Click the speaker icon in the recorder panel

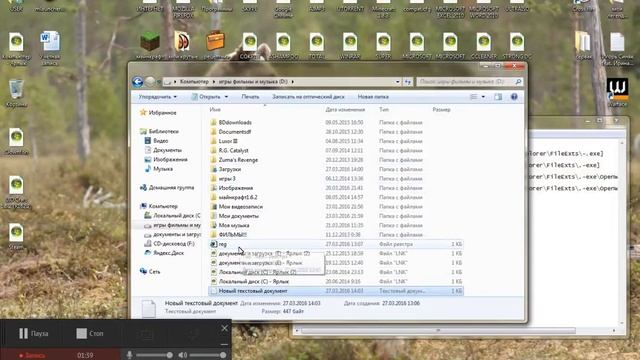pyautogui.click(x=182, y=355)
